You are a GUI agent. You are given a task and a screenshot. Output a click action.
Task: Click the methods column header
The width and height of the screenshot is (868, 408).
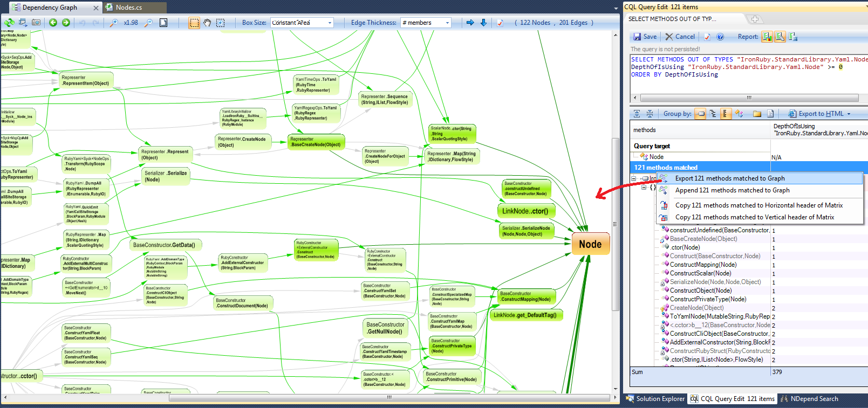point(700,130)
